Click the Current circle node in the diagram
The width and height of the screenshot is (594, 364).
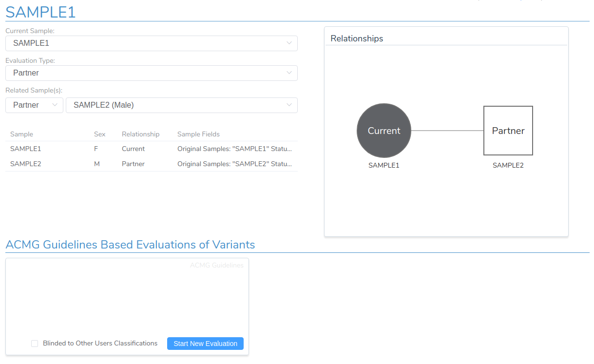click(384, 131)
